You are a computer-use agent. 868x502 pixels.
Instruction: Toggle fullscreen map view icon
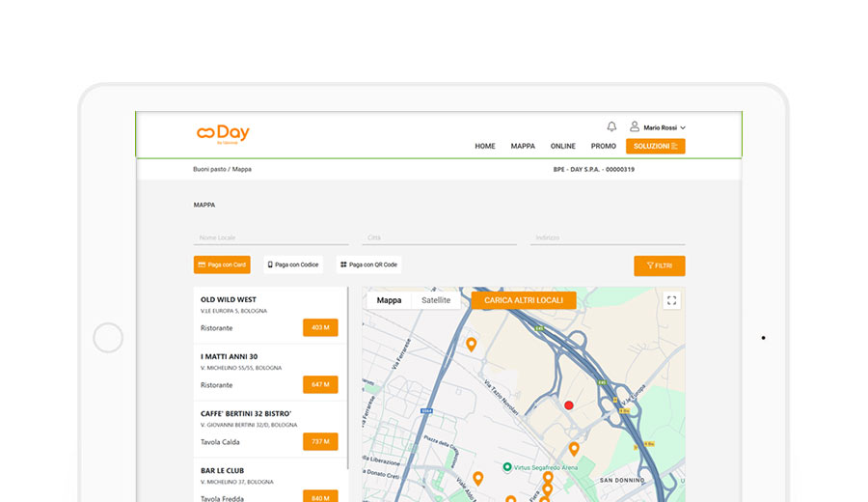[x=671, y=300]
